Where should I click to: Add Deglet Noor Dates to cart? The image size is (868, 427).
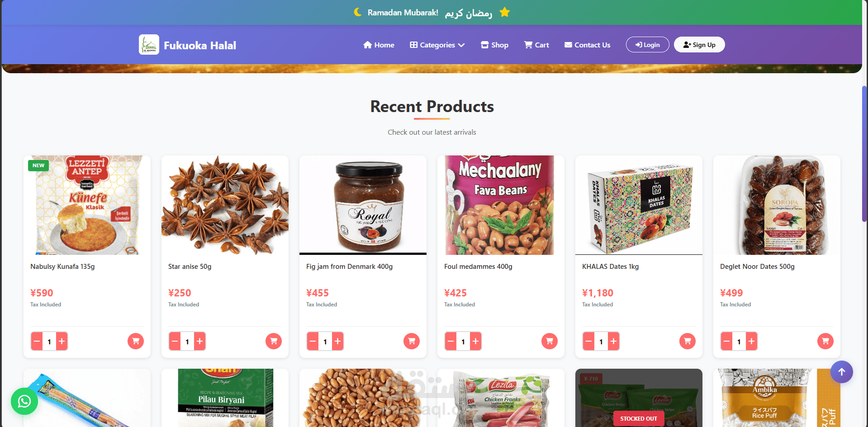click(x=825, y=341)
